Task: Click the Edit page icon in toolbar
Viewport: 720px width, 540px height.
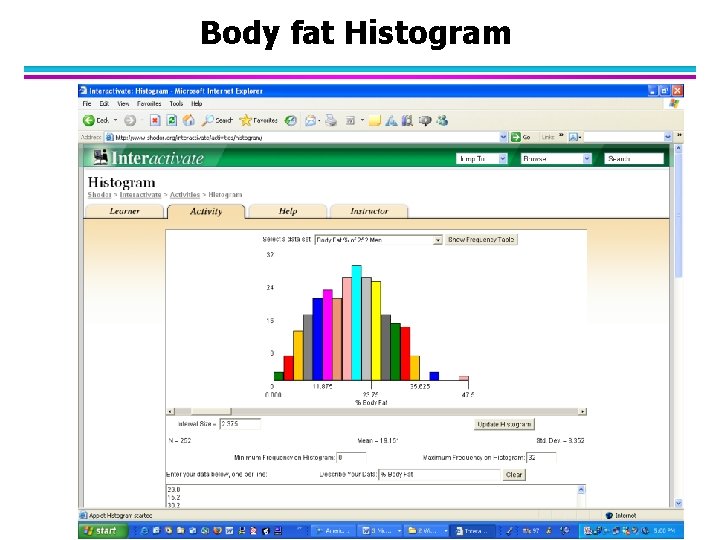Action: [x=350, y=121]
